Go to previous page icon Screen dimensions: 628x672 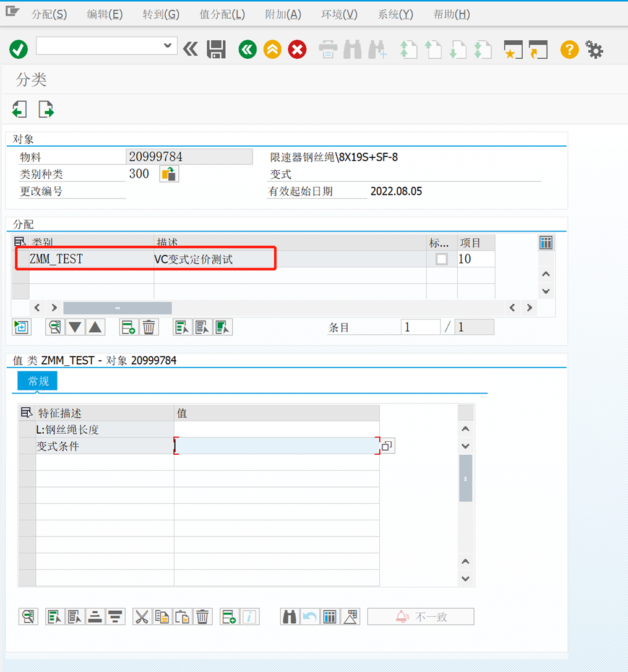433,50
